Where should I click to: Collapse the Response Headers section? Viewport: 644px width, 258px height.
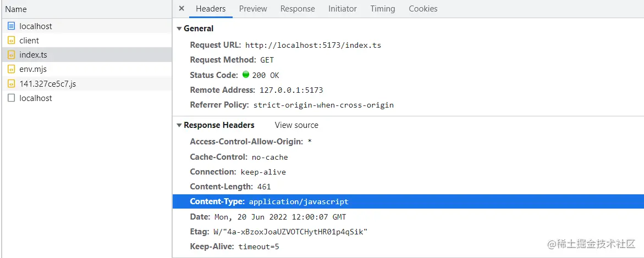tap(179, 126)
